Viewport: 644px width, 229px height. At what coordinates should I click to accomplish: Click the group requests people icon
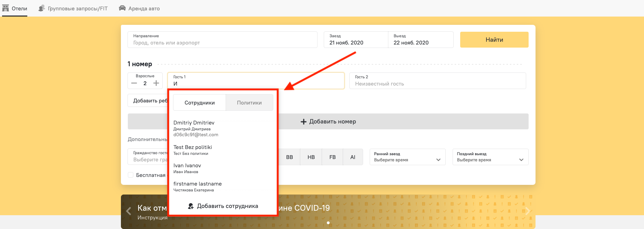pyautogui.click(x=42, y=8)
